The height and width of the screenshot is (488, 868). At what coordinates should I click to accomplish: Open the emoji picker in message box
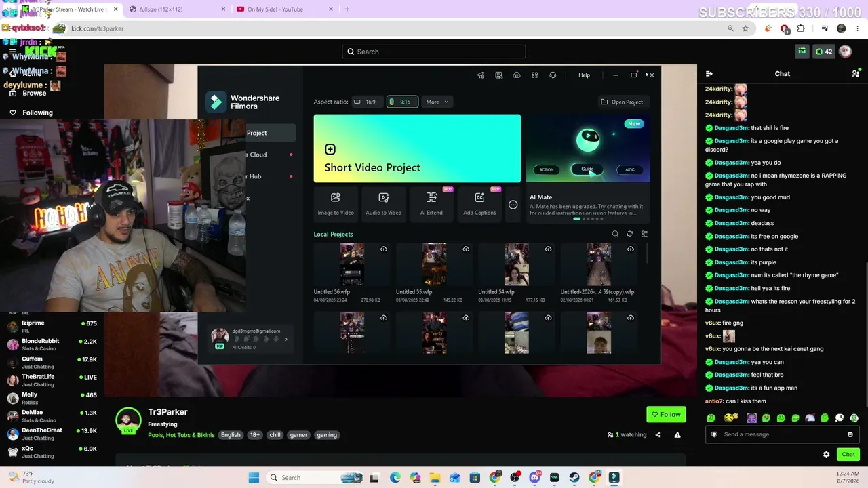click(x=850, y=434)
